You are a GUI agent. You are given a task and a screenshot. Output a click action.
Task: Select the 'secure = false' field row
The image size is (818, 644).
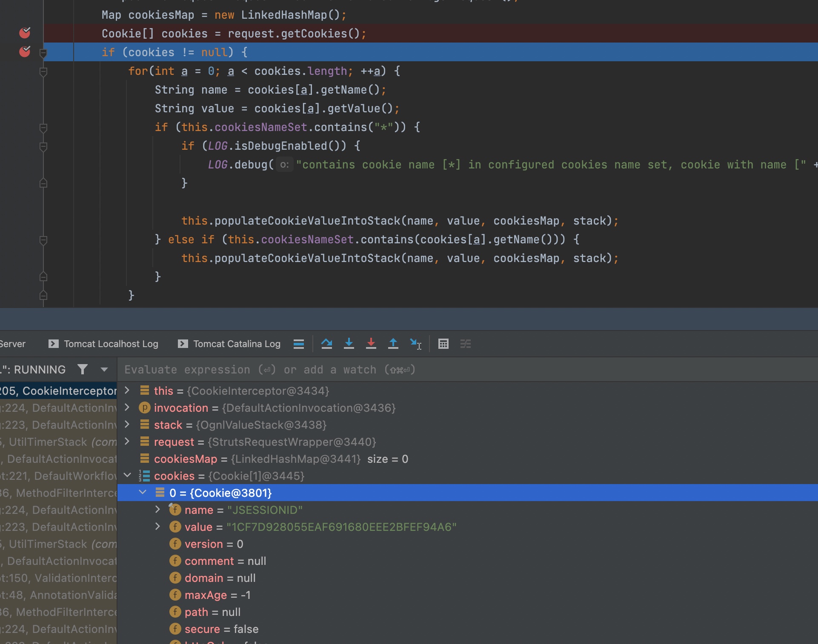coord(467,629)
